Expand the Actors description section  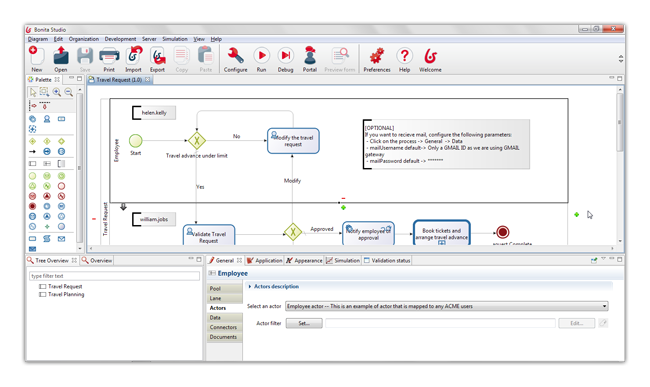pos(274,286)
